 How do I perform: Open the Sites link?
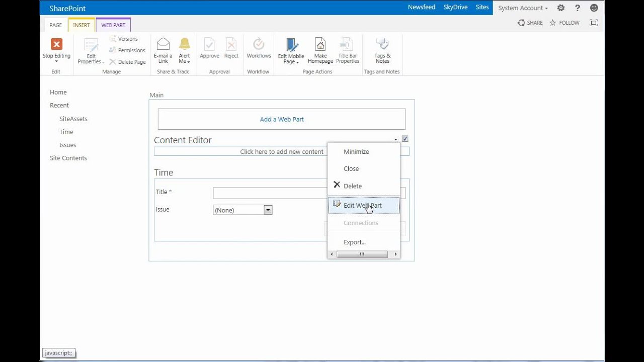(x=482, y=7)
